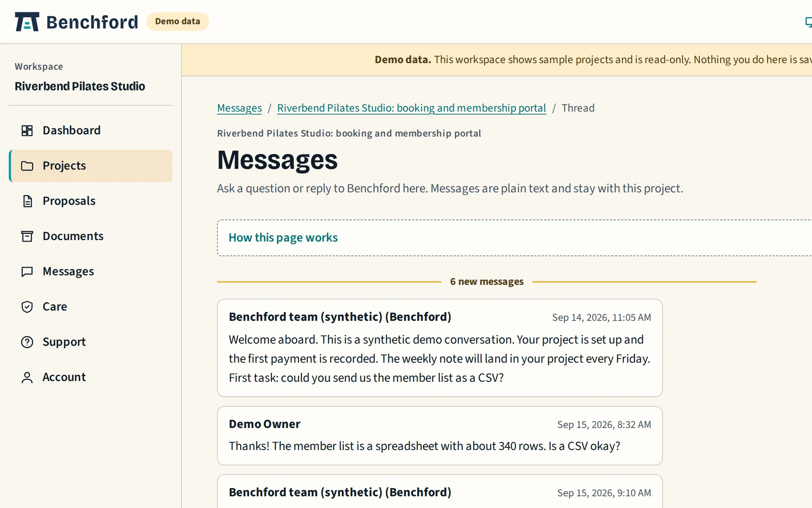The width and height of the screenshot is (812, 508).
Task: Click the Support question mark icon
Action: pos(27,342)
